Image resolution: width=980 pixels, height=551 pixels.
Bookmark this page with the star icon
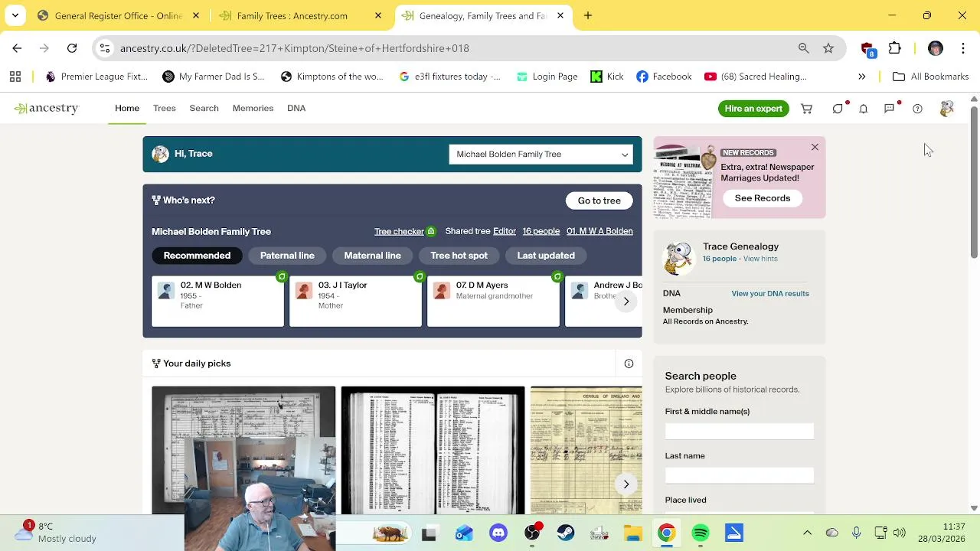tap(828, 48)
